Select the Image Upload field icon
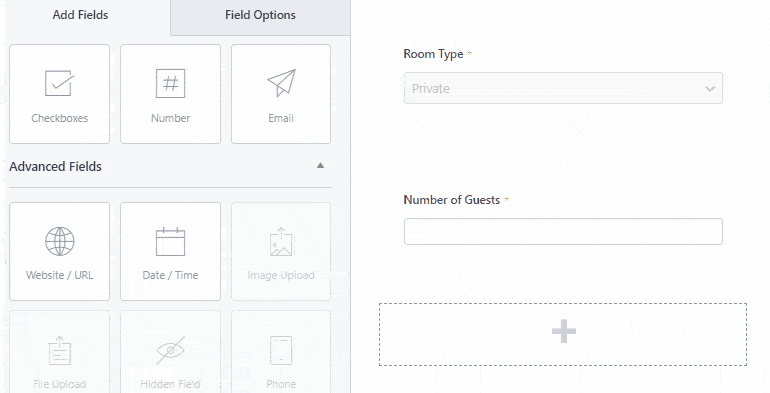Image resolution: width=770 pixels, height=393 pixels. tap(281, 242)
